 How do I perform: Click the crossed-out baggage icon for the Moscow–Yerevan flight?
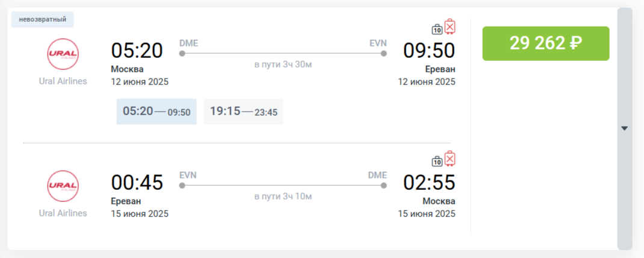pyautogui.click(x=450, y=27)
